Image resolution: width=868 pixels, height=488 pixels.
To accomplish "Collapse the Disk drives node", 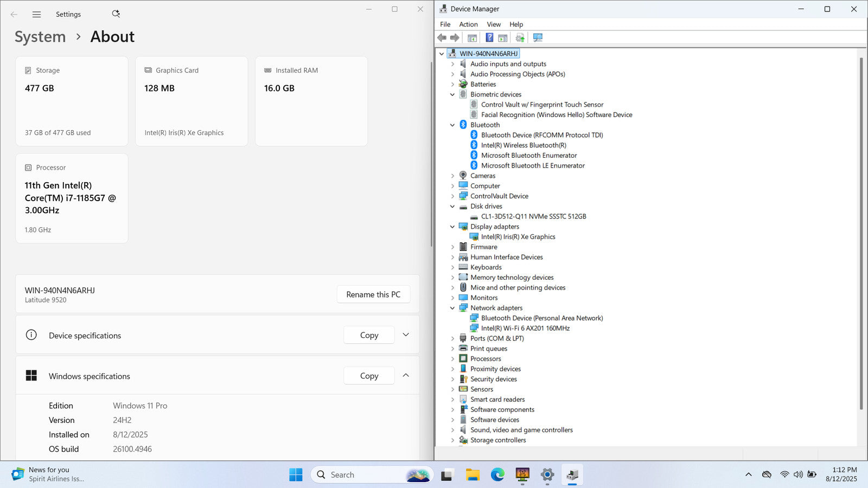I will pos(452,207).
